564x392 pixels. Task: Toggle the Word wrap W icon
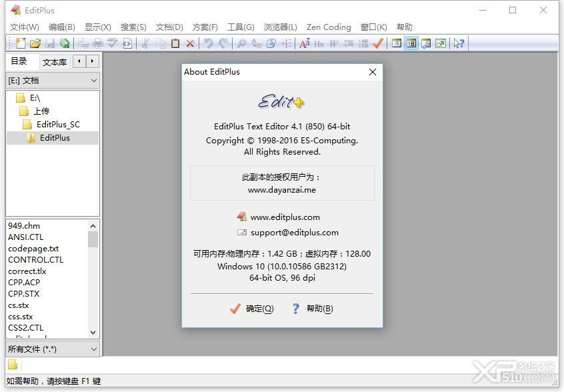click(334, 43)
